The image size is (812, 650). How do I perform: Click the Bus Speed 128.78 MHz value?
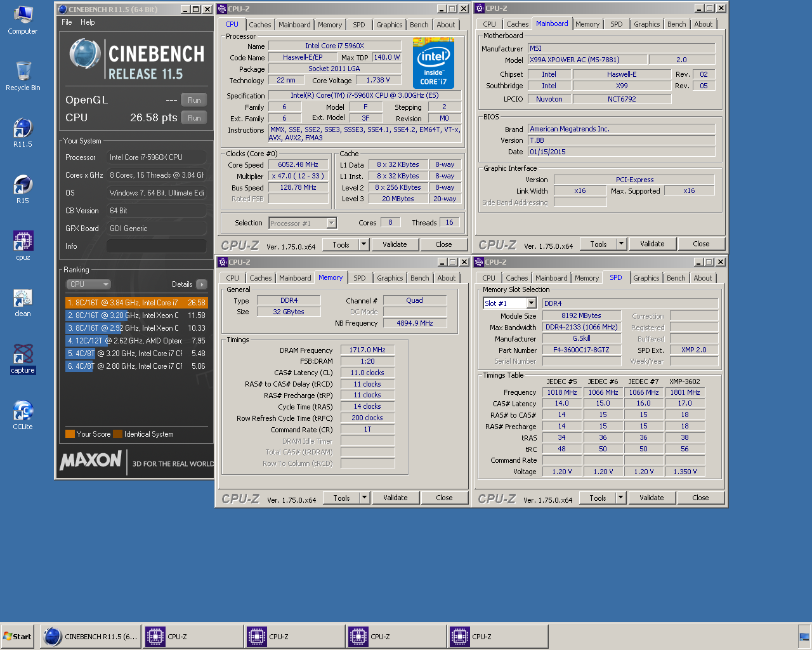(298, 187)
